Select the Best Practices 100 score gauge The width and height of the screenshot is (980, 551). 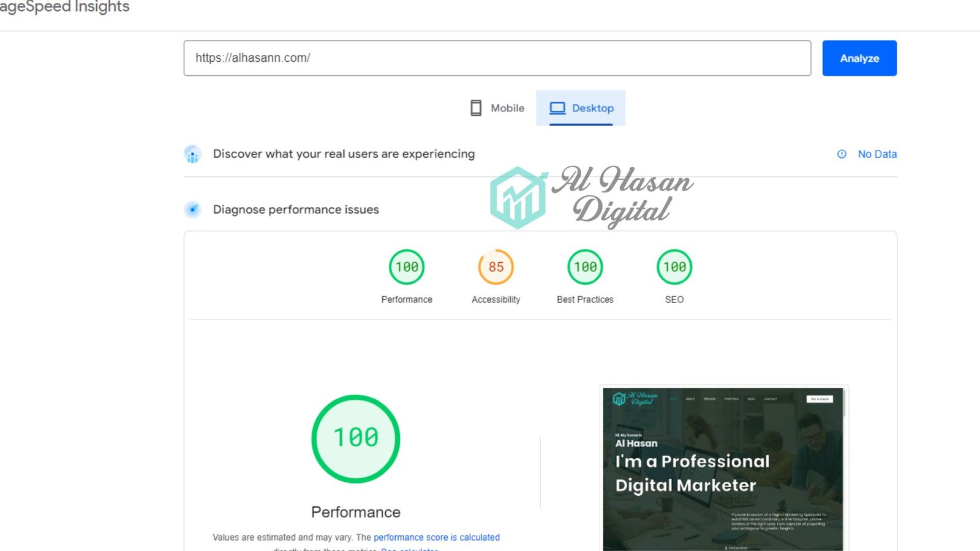point(585,267)
